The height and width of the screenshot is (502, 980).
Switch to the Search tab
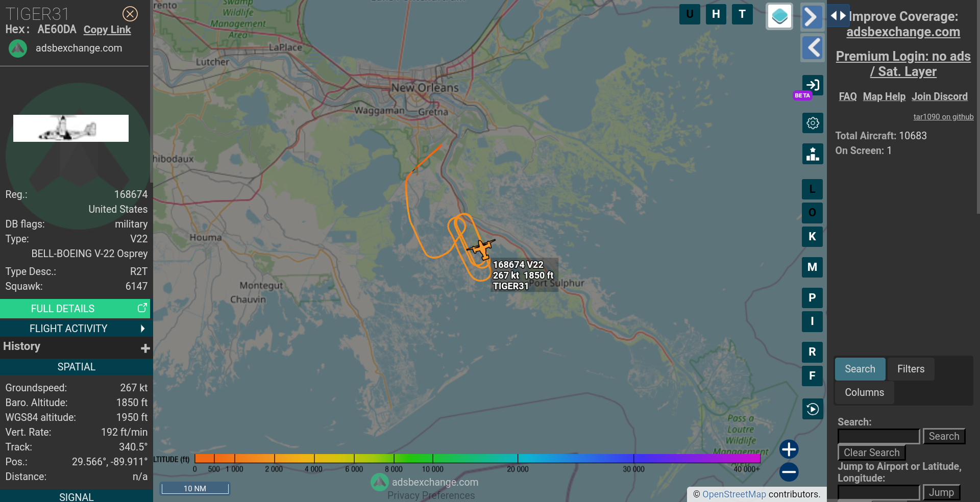[860, 369]
